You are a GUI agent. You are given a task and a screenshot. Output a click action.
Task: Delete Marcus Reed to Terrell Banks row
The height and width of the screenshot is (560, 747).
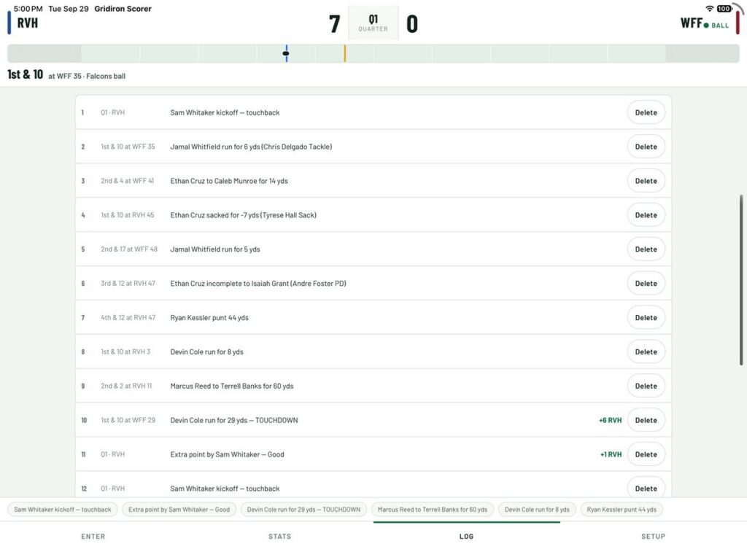tap(646, 386)
